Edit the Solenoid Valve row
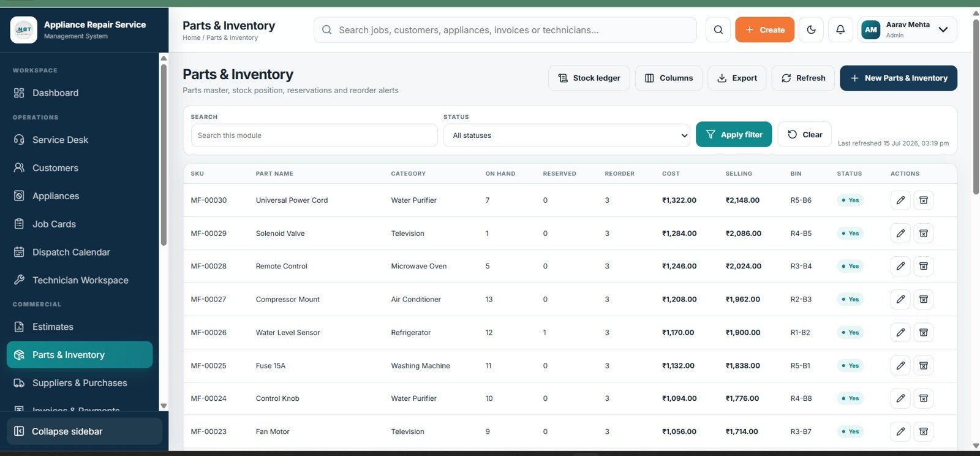This screenshot has height=456, width=980. click(900, 233)
